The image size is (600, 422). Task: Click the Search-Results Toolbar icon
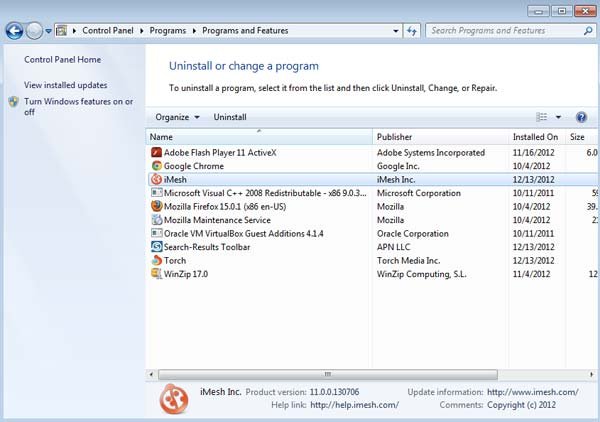[156, 247]
